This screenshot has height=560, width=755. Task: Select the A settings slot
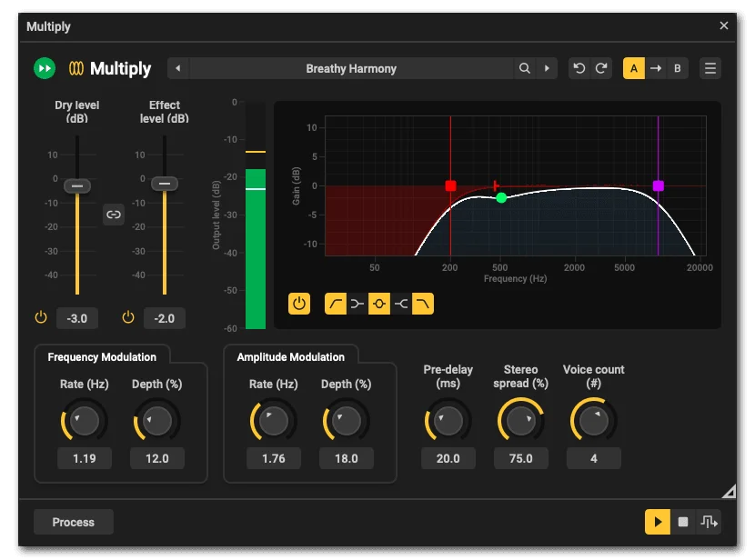coord(634,68)
